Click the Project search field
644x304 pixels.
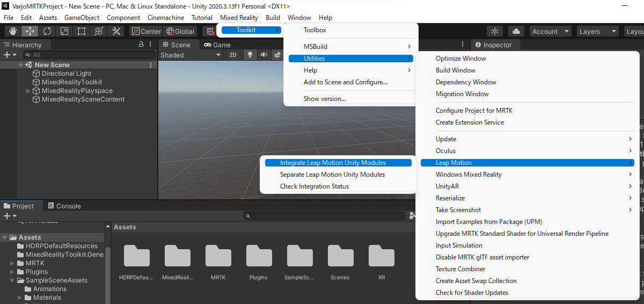click(325, 216)
